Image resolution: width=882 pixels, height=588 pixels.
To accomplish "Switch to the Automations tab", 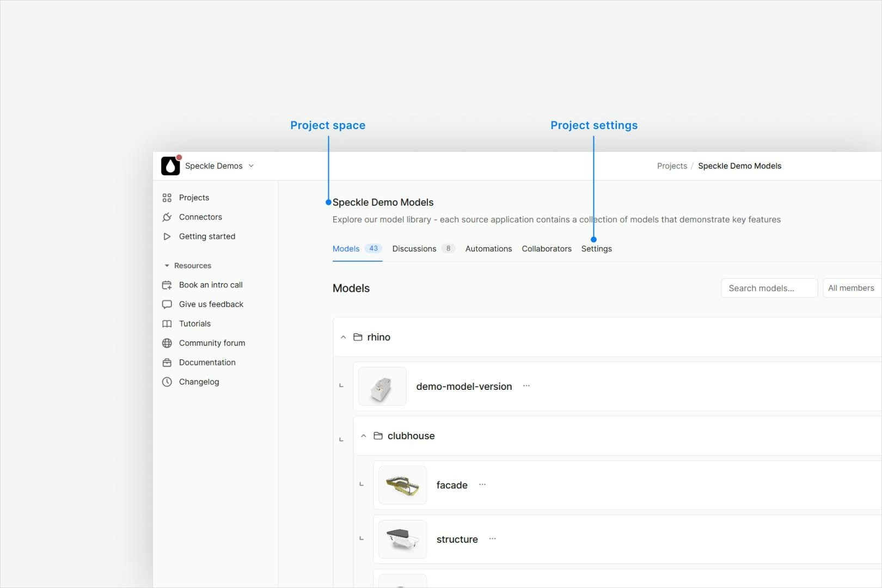I will click(x=488, y=249).
